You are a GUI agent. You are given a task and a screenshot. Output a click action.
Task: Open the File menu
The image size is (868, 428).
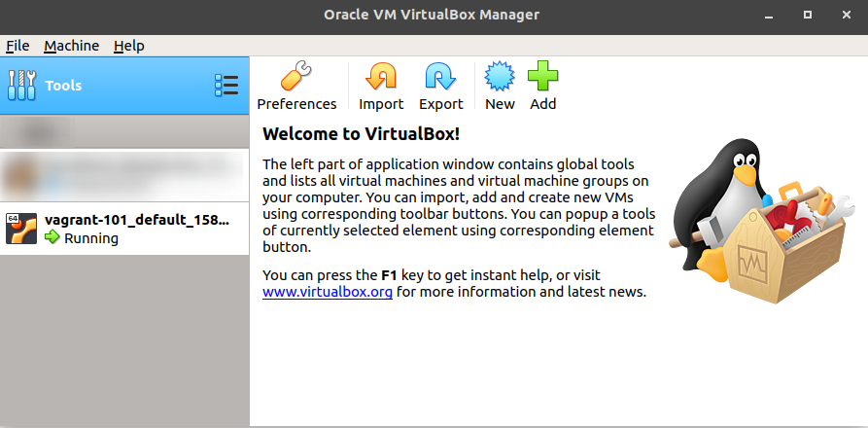point(17,46)
